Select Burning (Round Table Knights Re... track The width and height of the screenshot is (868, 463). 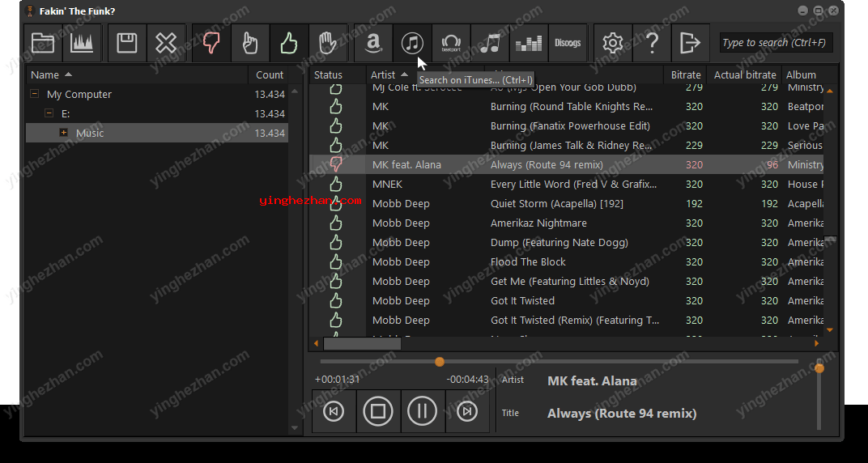click(572, 107)
